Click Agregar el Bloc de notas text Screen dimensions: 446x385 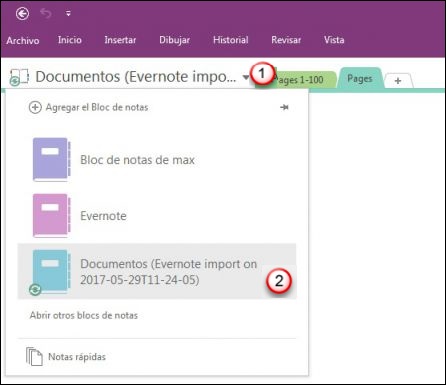tap(97, 107)
